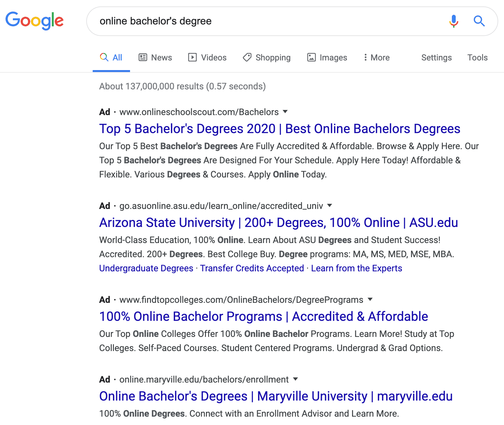
Task: Expand dropdown arrow next to findtopcolleges.com URL
Action: [x=370, y=299]
